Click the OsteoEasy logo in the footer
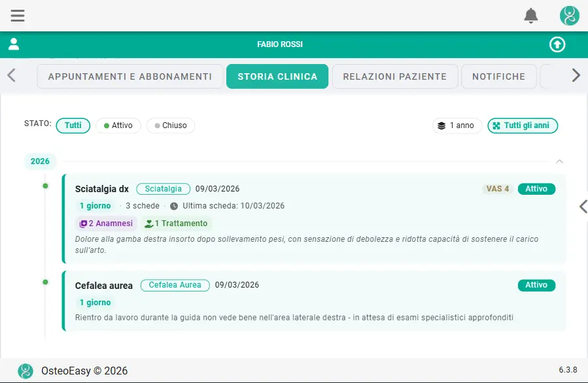588x383 pixels. pyautogui.click(x=25, y=371)
